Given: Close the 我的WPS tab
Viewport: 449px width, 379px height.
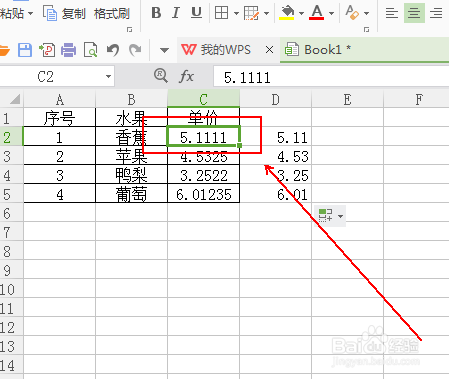Looking at the screenshot, I should pyautogui.click(x=269, y=50).
